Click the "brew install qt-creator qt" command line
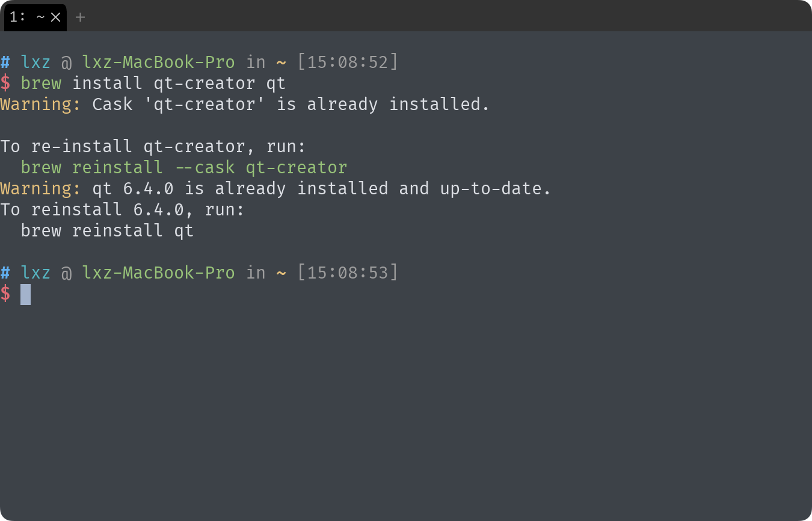This screenshot has height=521, width=812. tap(153, 83)
